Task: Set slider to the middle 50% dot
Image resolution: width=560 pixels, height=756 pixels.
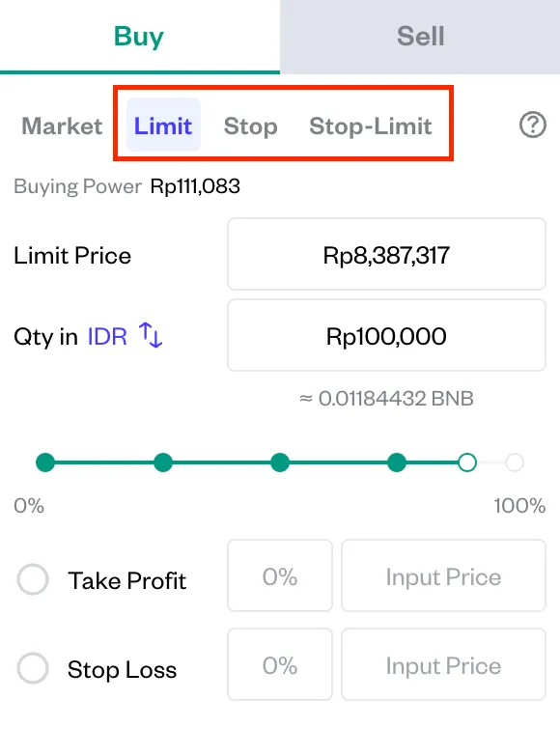Action: pos(280,462)
